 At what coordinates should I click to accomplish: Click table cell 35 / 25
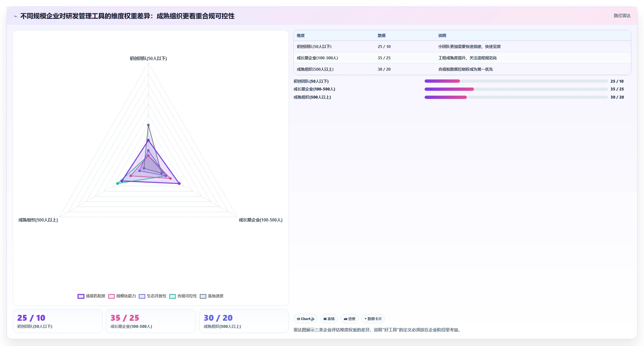(384, 58)
